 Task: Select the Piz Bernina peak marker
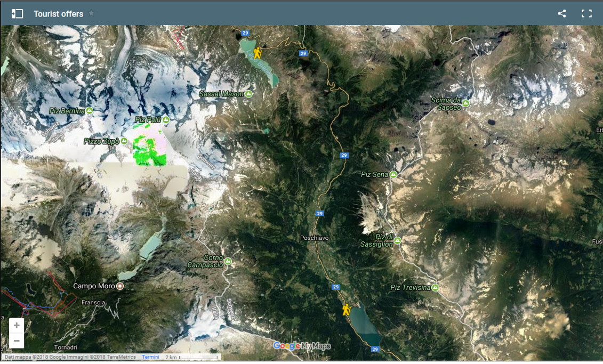tap(90, 111)
